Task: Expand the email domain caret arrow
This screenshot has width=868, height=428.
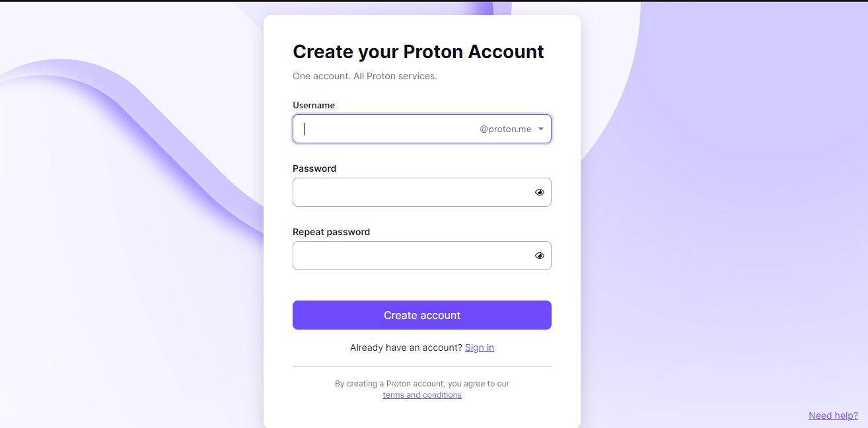Action: click(x=541, y=129)
